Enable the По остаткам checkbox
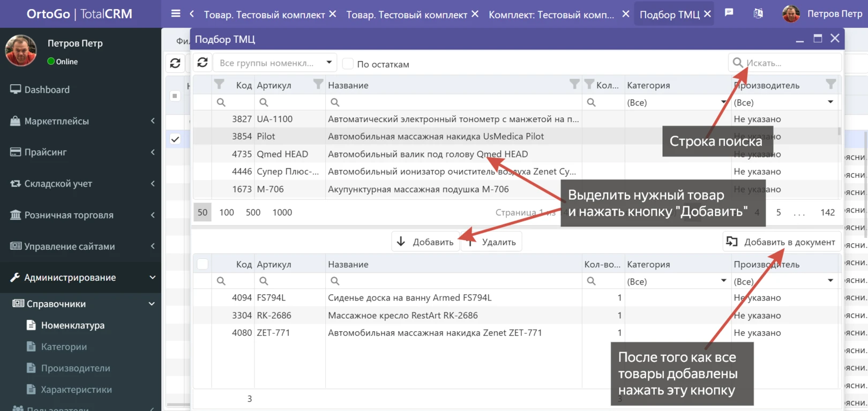868x411 pixels. click(x=348, y=64)
